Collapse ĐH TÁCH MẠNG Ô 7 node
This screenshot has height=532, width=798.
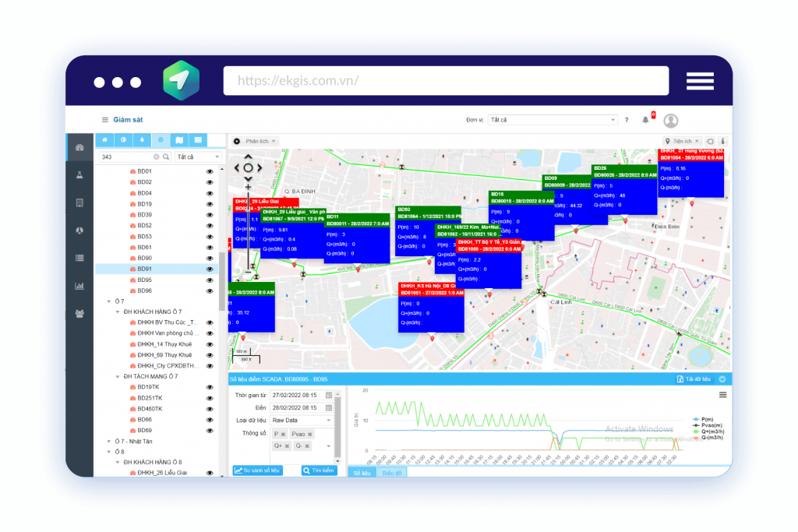pyautogui.click(x=118, y=377)
